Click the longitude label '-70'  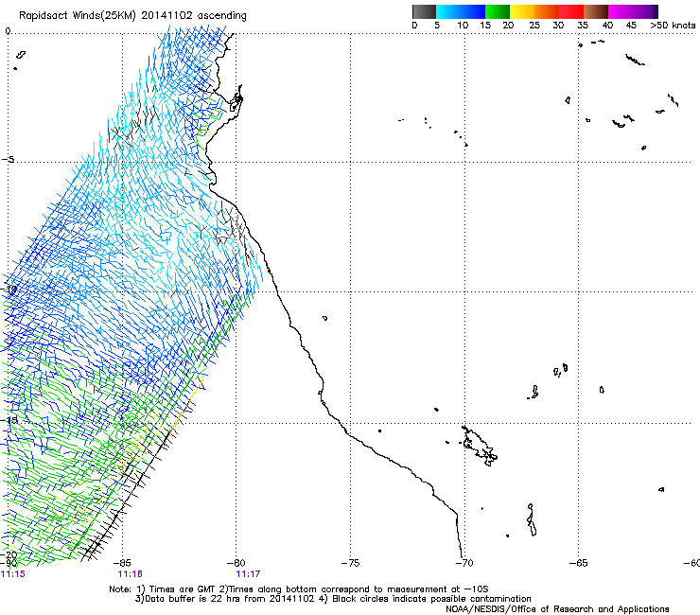(x=464, y=563)
